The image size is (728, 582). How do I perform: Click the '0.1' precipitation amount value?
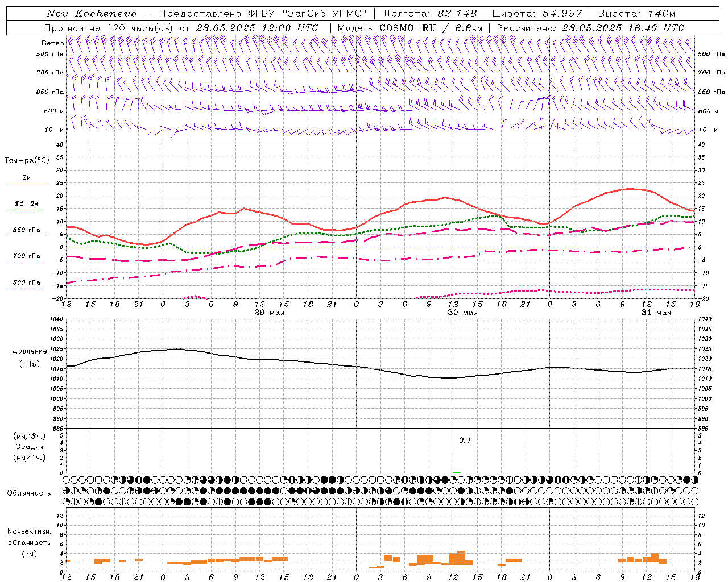pos(465,440)
